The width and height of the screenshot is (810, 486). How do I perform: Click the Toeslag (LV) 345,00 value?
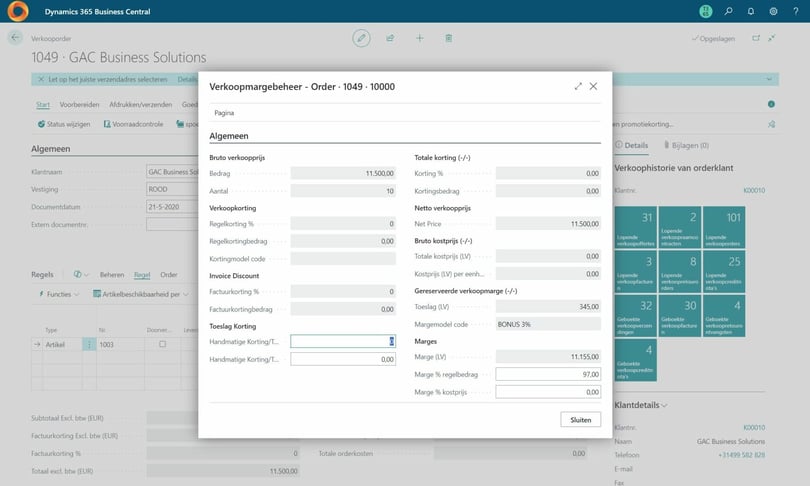tap(548, 306)
